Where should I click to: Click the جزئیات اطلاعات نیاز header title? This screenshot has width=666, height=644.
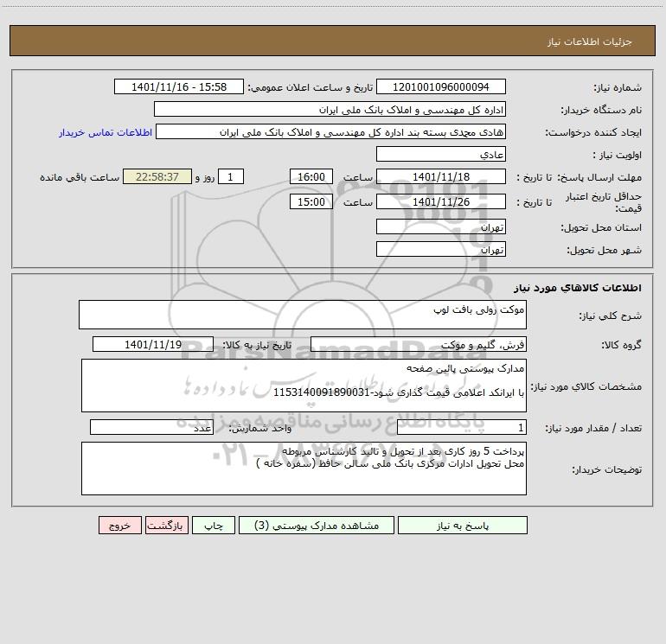[x=590, y=41]
